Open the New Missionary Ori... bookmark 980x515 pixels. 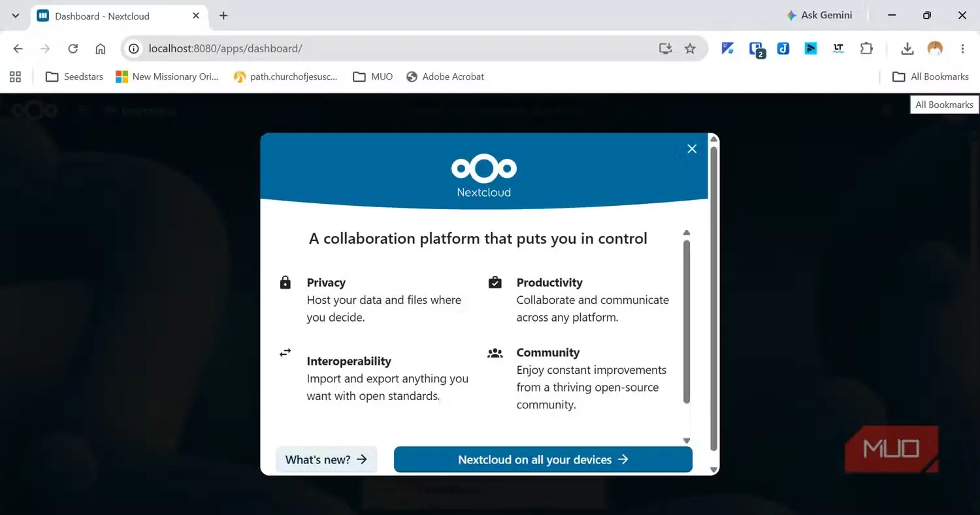pos(167,76)
